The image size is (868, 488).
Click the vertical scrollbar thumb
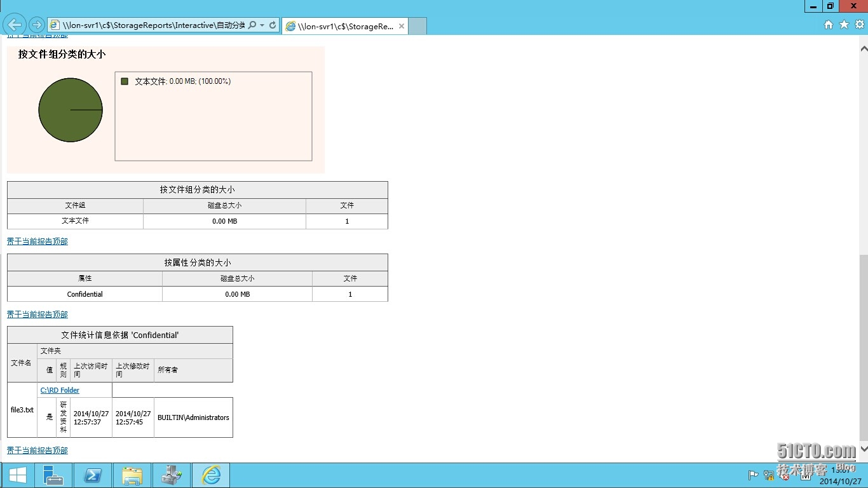(863, 348)
